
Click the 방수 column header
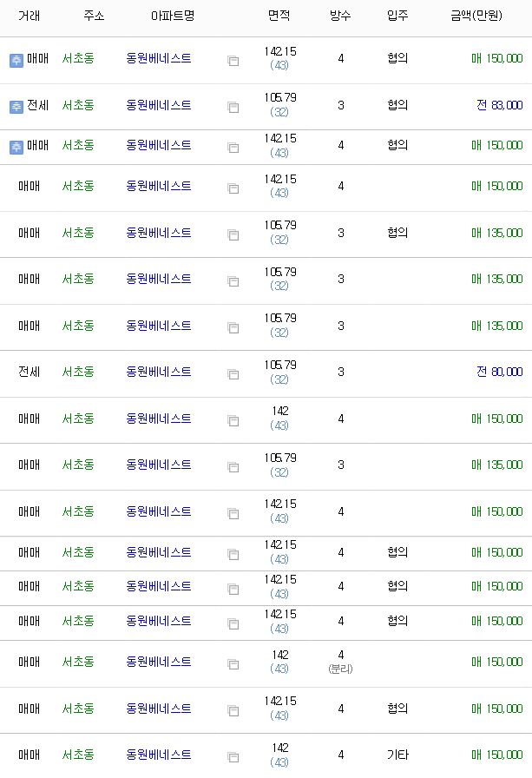340,16
